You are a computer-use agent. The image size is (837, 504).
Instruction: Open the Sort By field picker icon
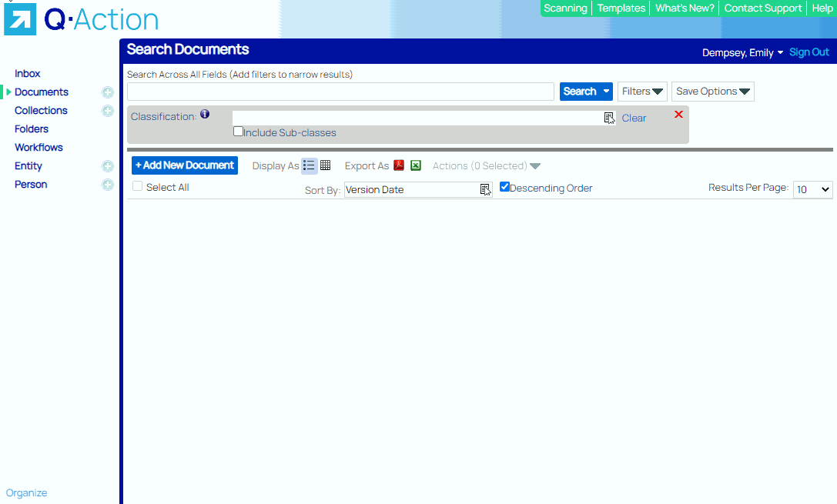pos(485,189)
